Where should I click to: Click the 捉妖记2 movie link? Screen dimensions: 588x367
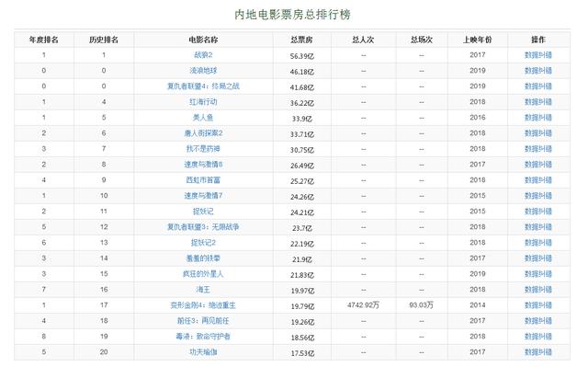203,243
